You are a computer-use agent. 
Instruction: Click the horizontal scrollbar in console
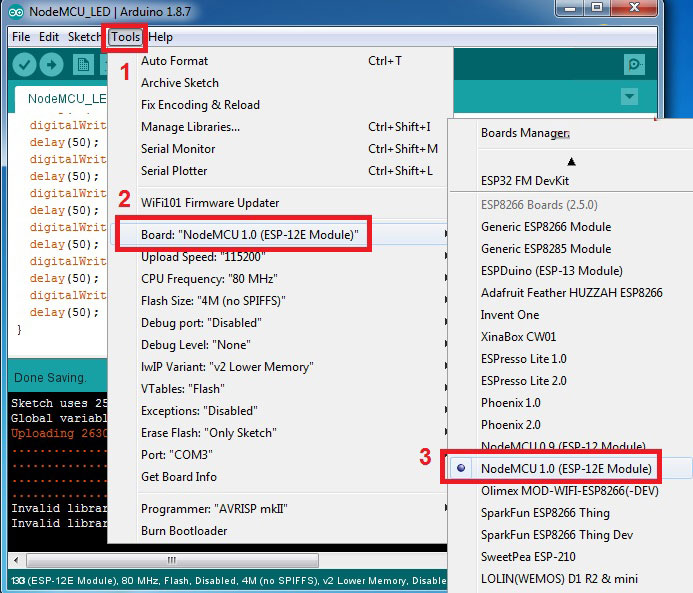tap(60, 559)
